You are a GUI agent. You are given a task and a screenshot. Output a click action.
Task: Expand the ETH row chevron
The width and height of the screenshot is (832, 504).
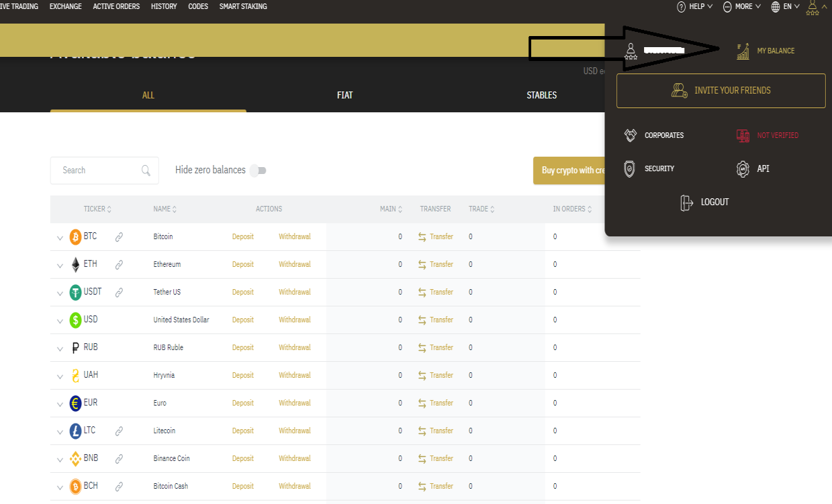click(60, 266)
